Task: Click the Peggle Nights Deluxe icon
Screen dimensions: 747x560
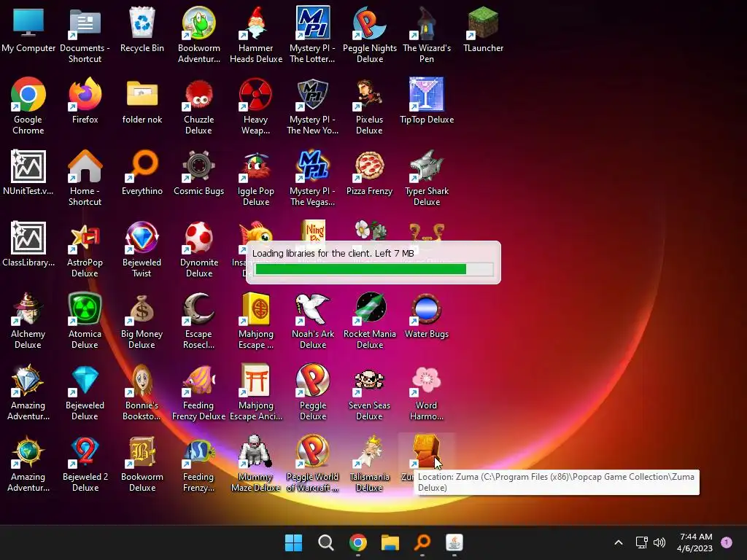Action: pyautogui.click(x=370, y=23)
